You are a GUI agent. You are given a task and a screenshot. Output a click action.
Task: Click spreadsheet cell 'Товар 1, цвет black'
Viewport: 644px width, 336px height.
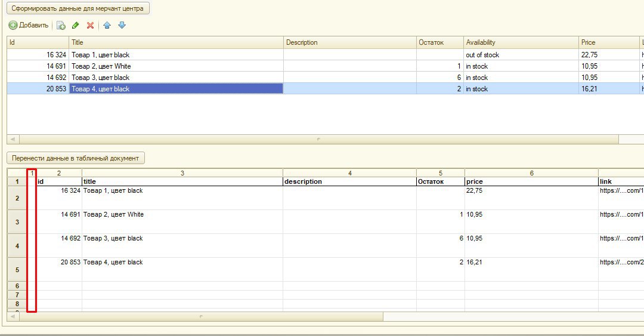point(182,198)
